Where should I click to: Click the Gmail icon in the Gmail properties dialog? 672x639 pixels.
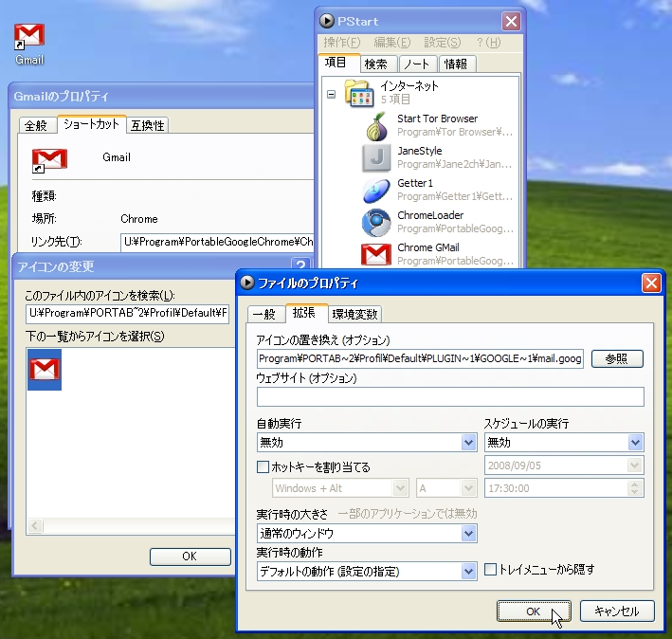click(x=49, y=160)
